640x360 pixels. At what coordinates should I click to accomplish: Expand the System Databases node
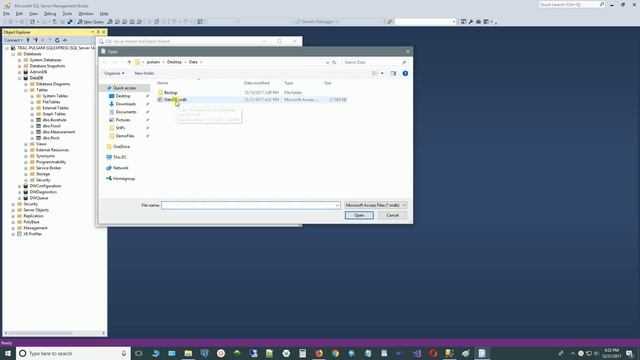click(20, 60)
